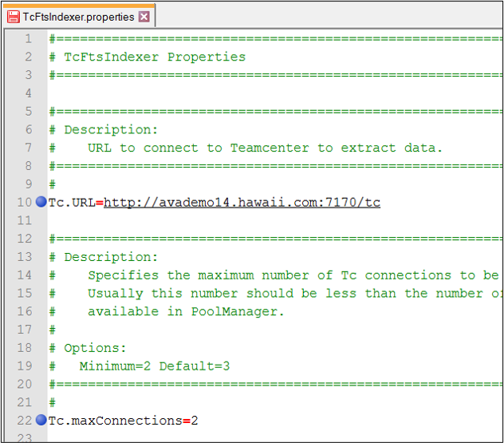Click the Tc.maxConnections property key

(x=115, y=421)
